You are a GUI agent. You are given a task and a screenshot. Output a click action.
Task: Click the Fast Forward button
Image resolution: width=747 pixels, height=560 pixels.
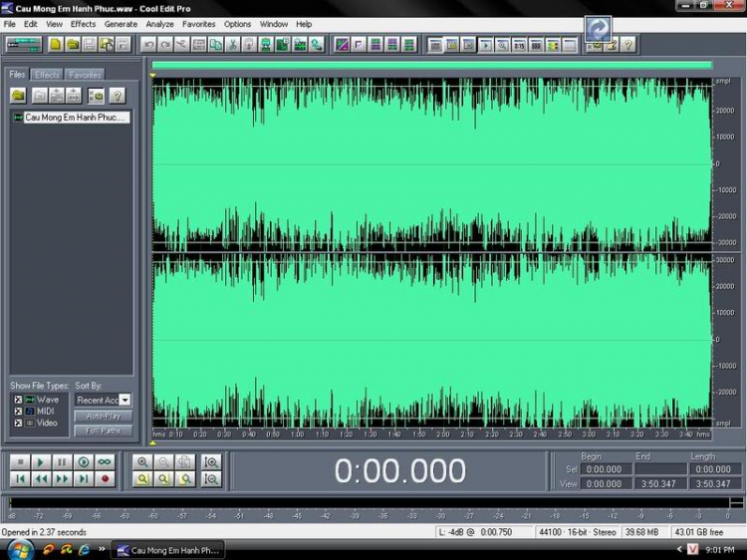click(62, 478)
